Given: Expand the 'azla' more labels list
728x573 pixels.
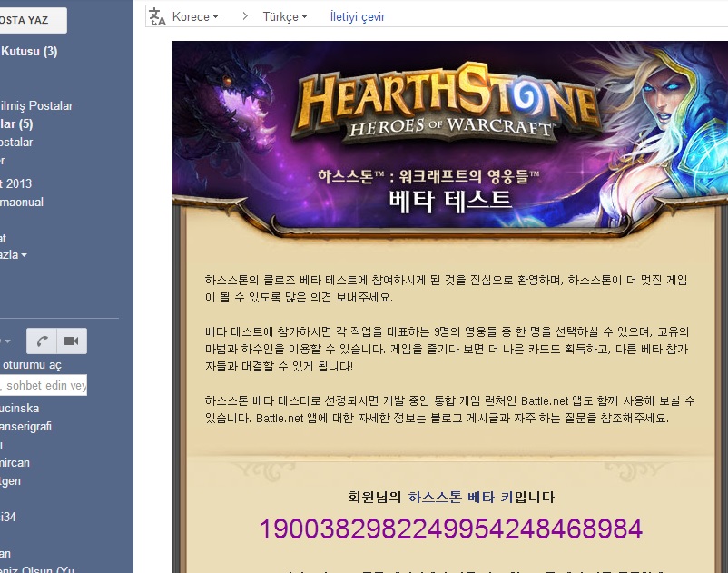Looking at the screenshot, I should point(13,255).
